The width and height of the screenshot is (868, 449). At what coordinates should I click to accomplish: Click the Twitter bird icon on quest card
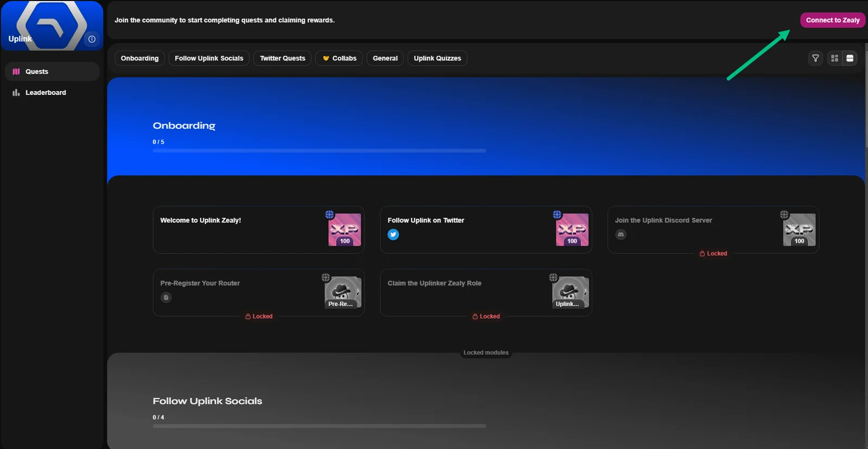point(393,235)
